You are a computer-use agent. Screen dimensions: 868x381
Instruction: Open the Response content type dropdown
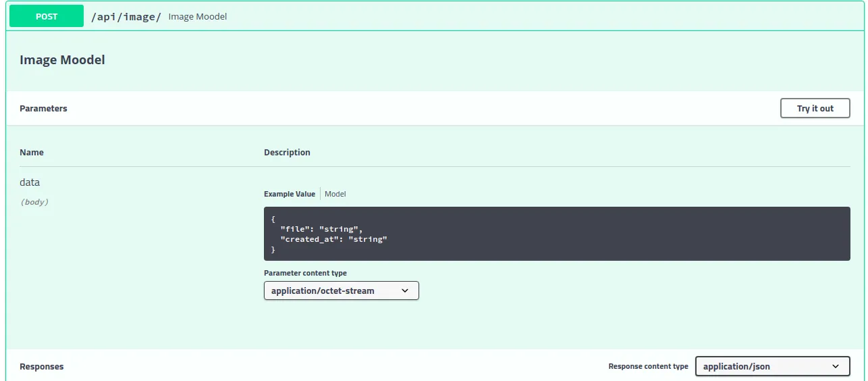point(771,366)
